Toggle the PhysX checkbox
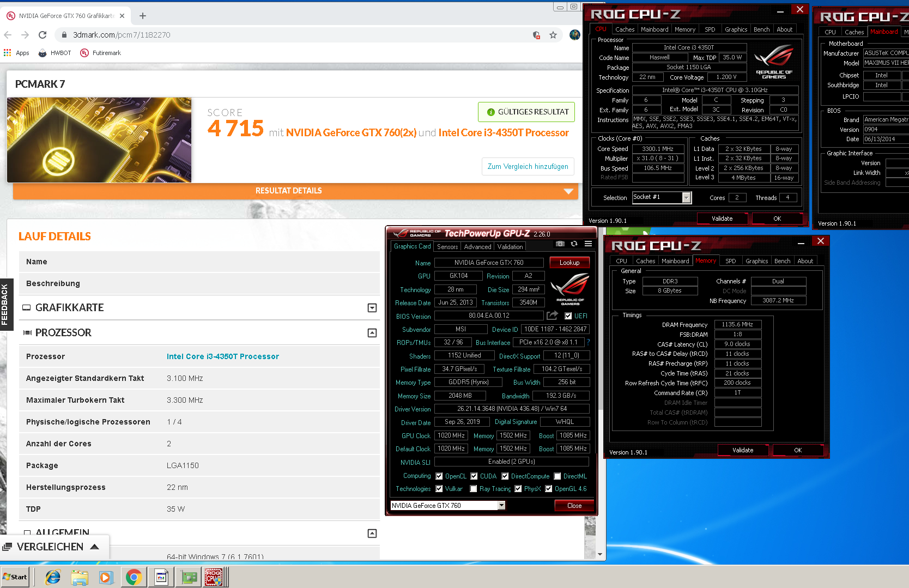909x588 pixels. click(x=518, y=489)
